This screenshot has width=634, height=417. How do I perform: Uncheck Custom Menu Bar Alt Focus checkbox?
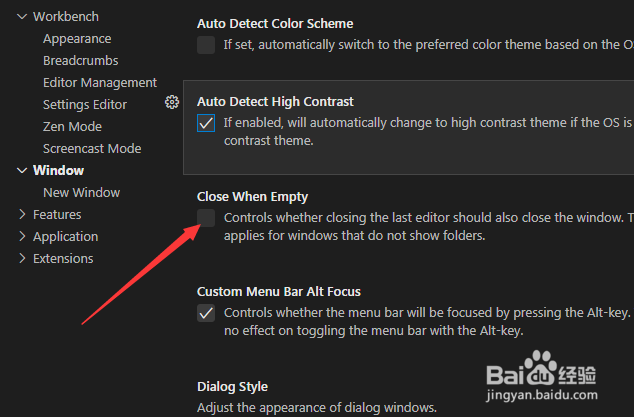(206, 313)
